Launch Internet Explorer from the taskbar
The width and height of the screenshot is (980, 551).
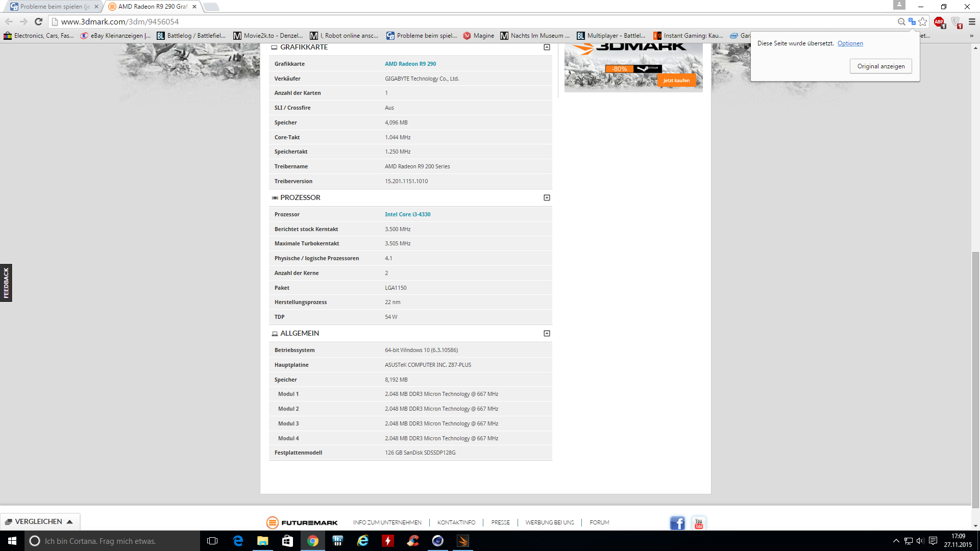pos(363,541)
